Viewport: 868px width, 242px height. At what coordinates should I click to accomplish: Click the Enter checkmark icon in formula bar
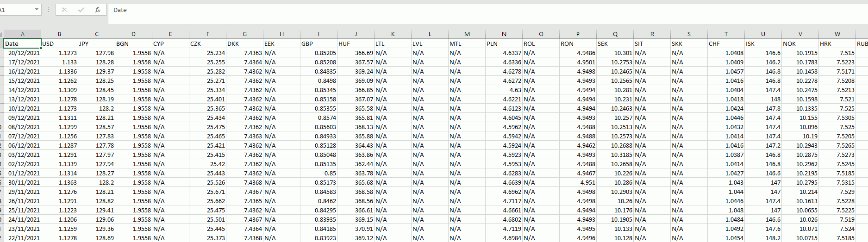(81, 10)
